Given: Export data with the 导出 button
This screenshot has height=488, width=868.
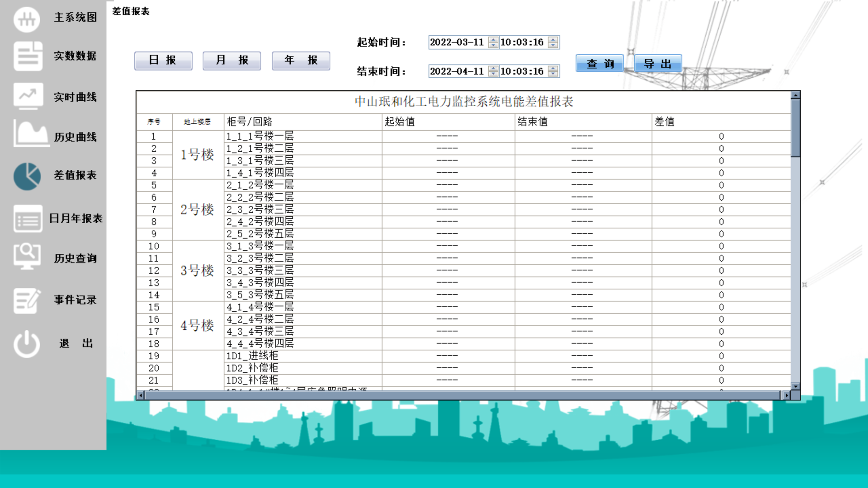Looking at the screenshot, I should pos(658,63).
